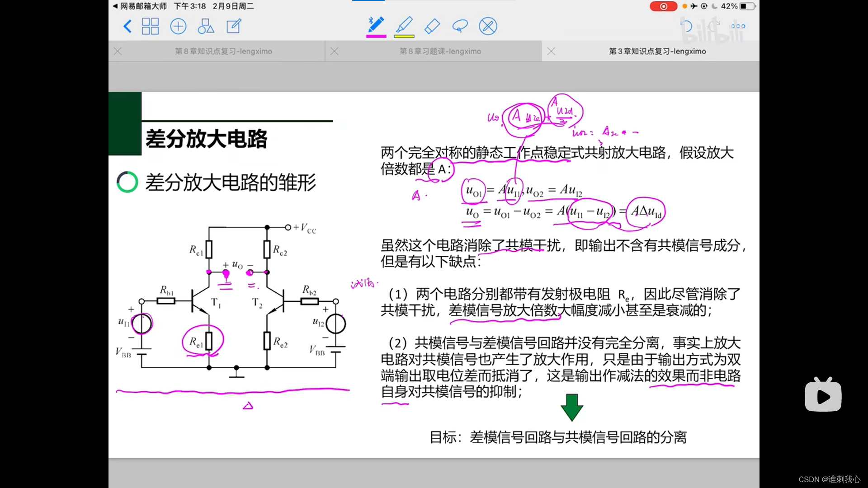
Task: Go back with the blue chevron arrow
Action: point(127,26)
